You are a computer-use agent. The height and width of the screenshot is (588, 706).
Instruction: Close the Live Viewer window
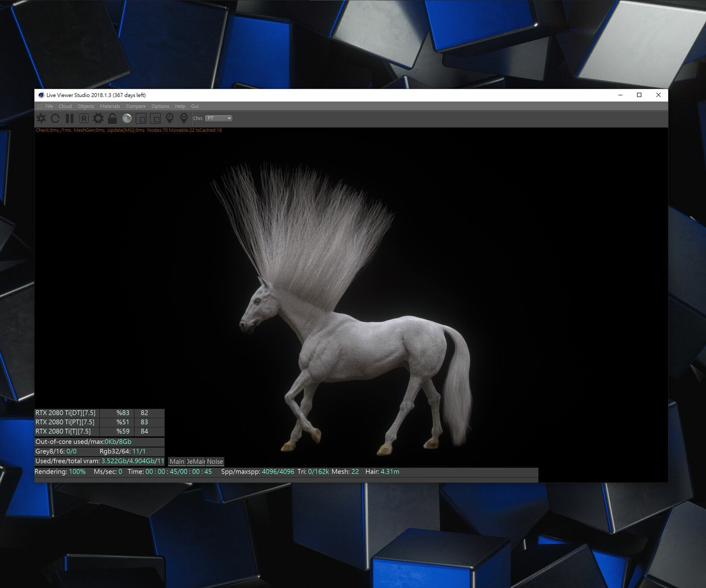tap(658, 95)
